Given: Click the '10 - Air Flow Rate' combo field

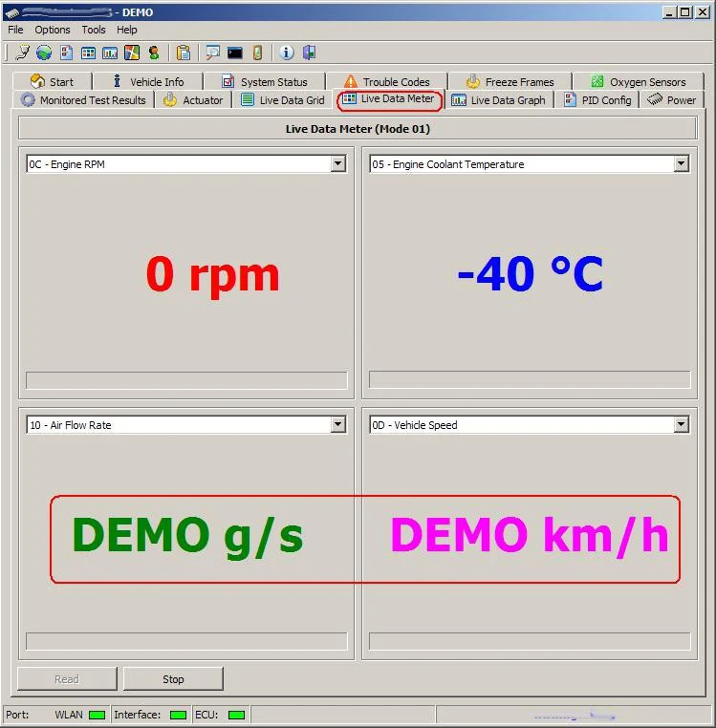Looking at the screenshot, I should click(x=185, y=425).
